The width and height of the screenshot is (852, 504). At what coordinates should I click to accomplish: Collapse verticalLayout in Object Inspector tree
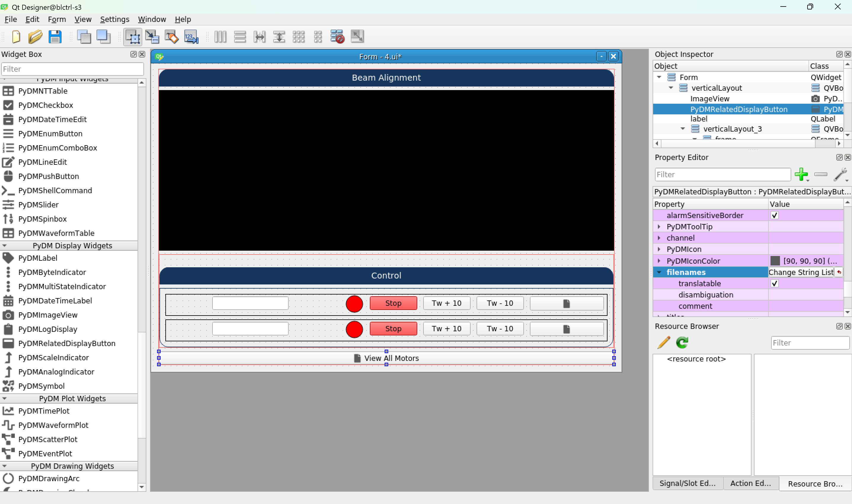coord(671,88)
